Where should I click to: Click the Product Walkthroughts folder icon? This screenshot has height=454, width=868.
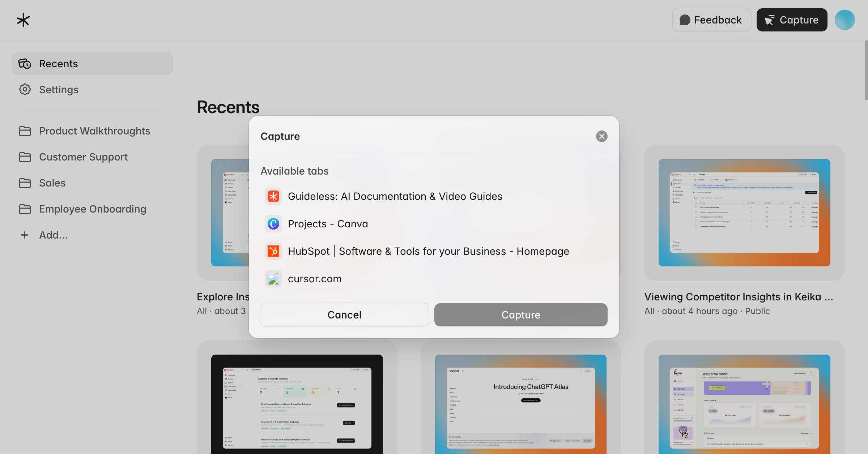25,131
